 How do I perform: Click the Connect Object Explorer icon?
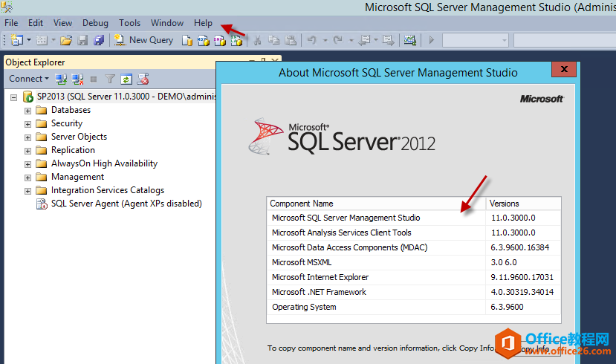(62, 79)
